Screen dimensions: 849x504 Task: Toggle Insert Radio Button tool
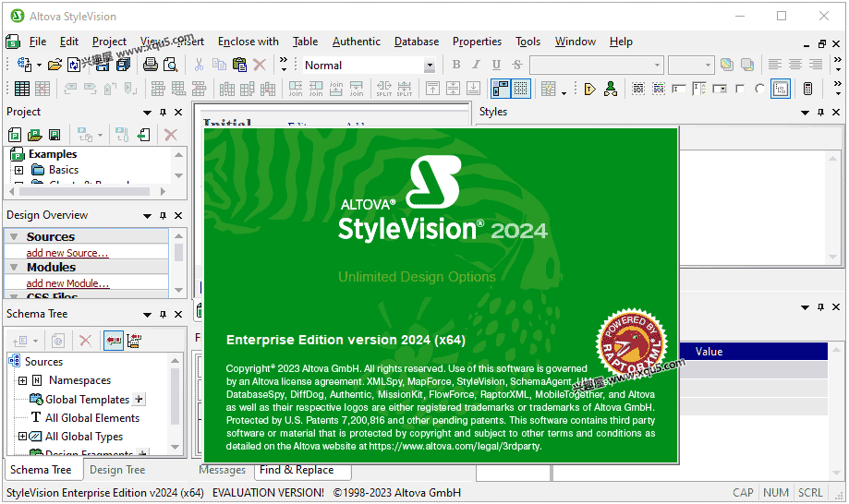tap(759, 89)
